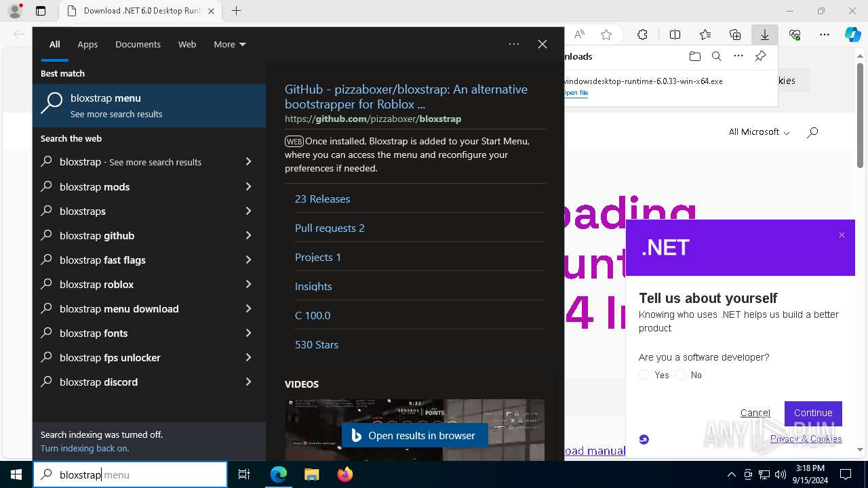Open the Projects 1 link
This screenshot has height=488, width=868.
coord(318,257)
